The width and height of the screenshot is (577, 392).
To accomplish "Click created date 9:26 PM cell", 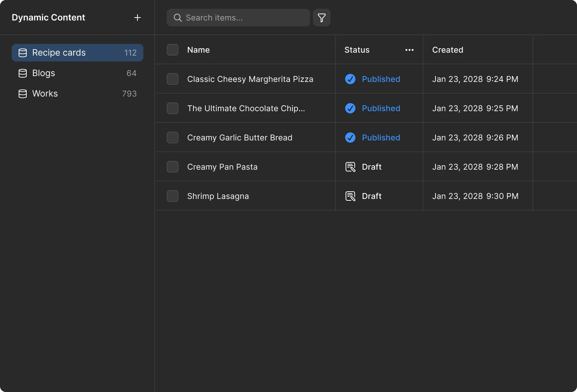I will pyautogui.click(x=475, y=137).
